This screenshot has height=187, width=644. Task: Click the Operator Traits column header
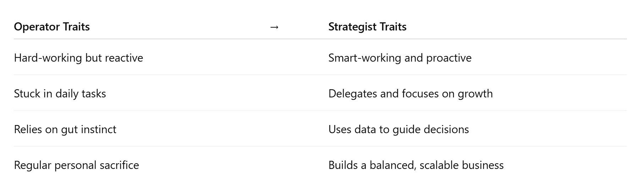(52, 27)
